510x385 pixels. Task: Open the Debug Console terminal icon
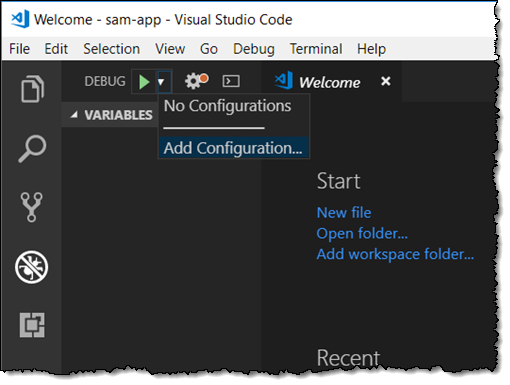231,81
